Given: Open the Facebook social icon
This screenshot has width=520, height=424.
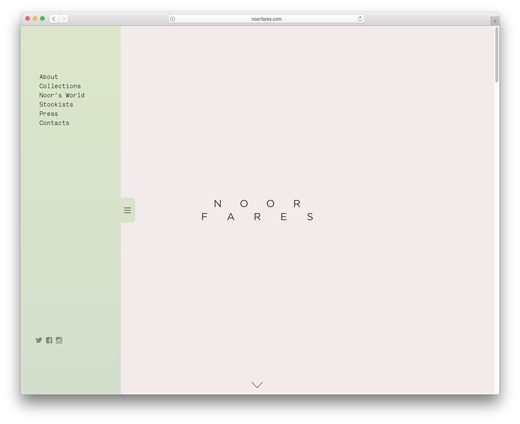Looking at the screenshot, I should 49,340.
